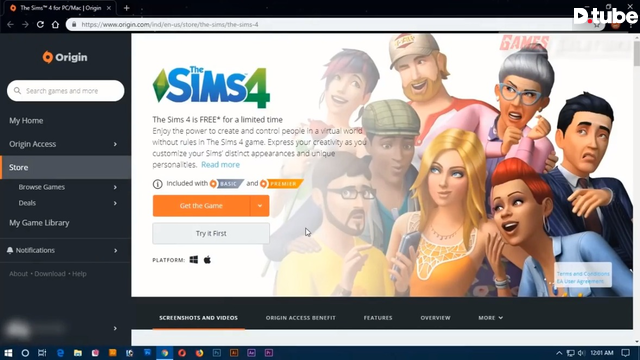This screenshot has height=360, width=640.
Task: Click the Notifications bell icon
Action: 10,250
